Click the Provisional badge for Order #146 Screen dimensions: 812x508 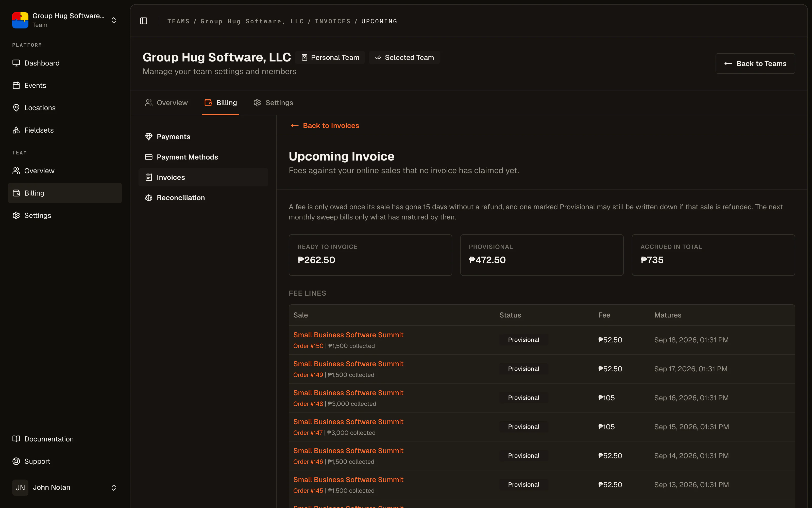click(x=523, y=456)
